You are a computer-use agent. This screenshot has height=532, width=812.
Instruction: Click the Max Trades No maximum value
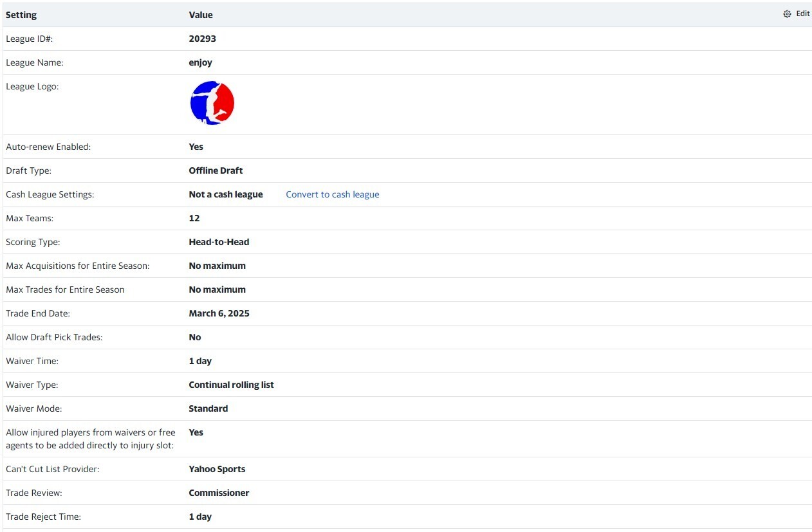[x=217, y=289]
